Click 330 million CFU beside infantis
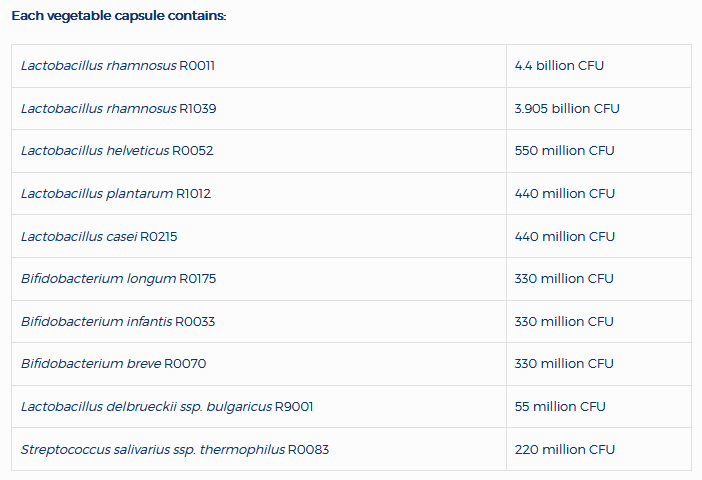Viewport: 702px width, 480px height. tap(564, 321)
